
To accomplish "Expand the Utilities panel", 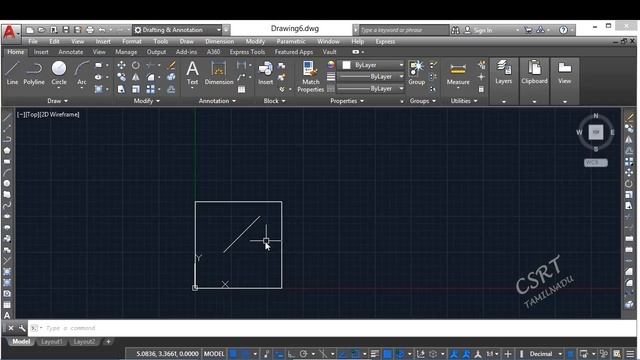I will point(464,101).
